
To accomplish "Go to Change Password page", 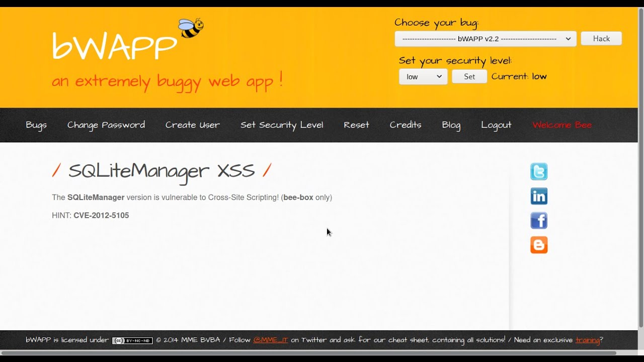I will coord(106,125).
